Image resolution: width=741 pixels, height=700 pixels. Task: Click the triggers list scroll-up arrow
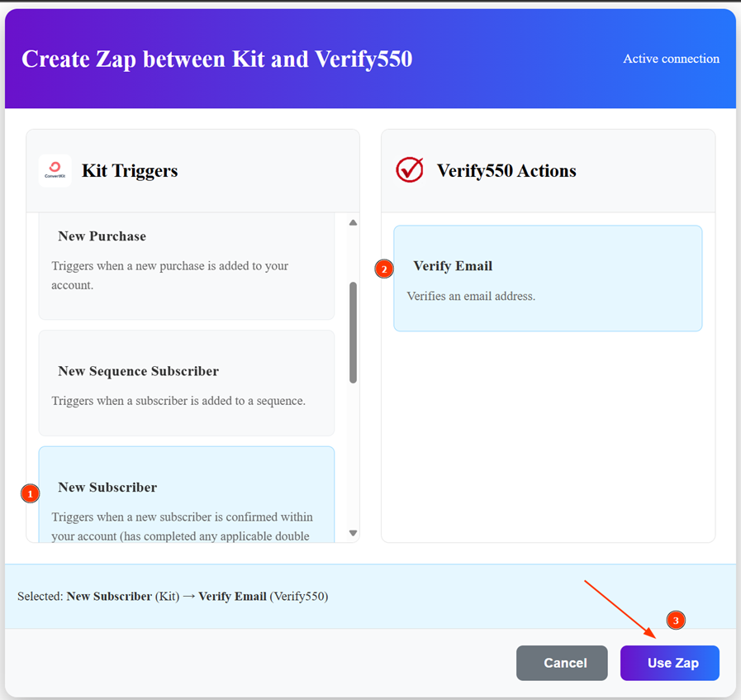pos(353,222)
